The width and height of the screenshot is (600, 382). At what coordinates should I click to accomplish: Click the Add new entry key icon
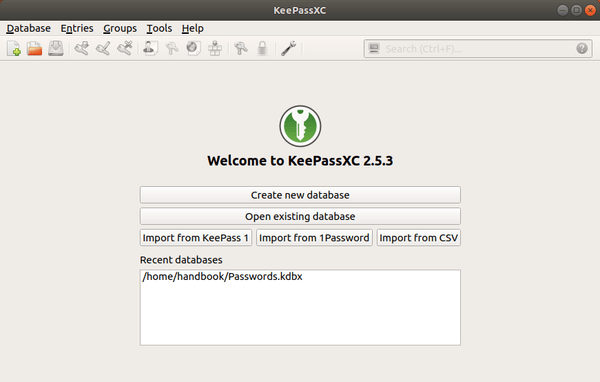pos(82,49)
